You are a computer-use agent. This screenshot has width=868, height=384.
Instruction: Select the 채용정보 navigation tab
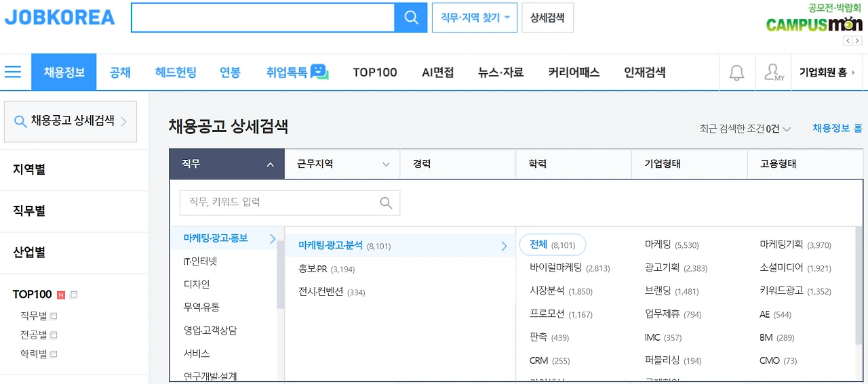(x=64, y=72)
